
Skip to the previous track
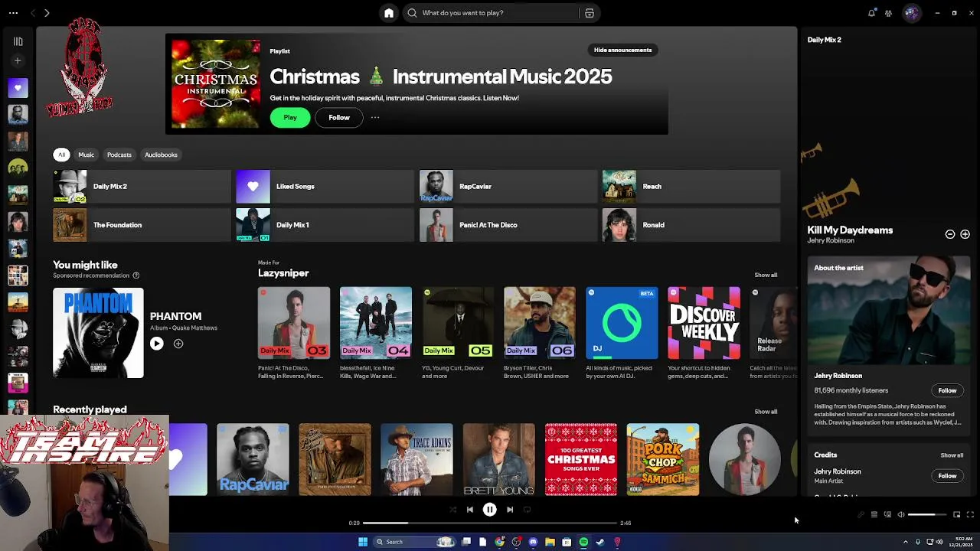469,510
